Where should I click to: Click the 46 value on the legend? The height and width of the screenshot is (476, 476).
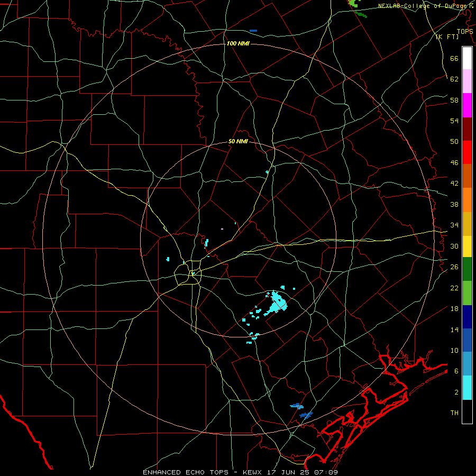454,163
